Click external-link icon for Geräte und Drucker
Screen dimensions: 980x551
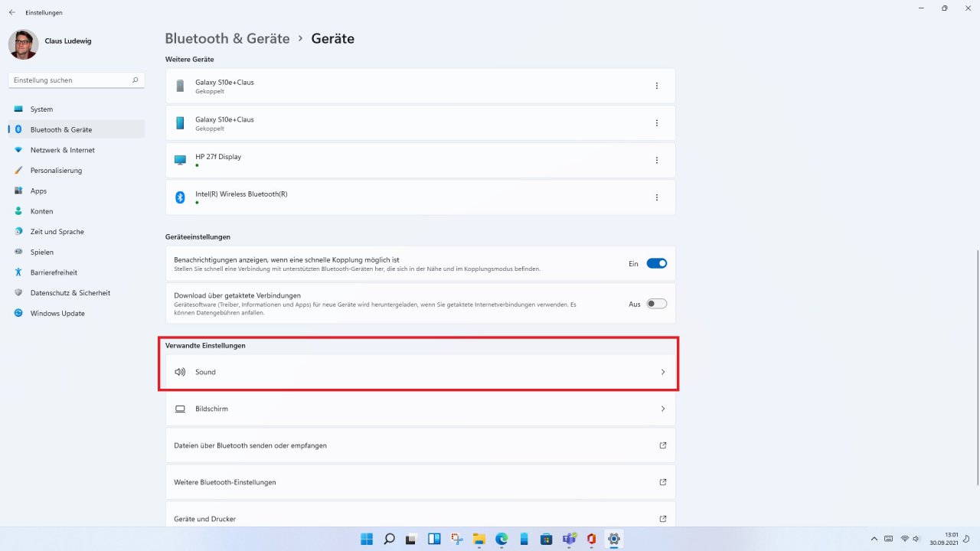point(663,519)
